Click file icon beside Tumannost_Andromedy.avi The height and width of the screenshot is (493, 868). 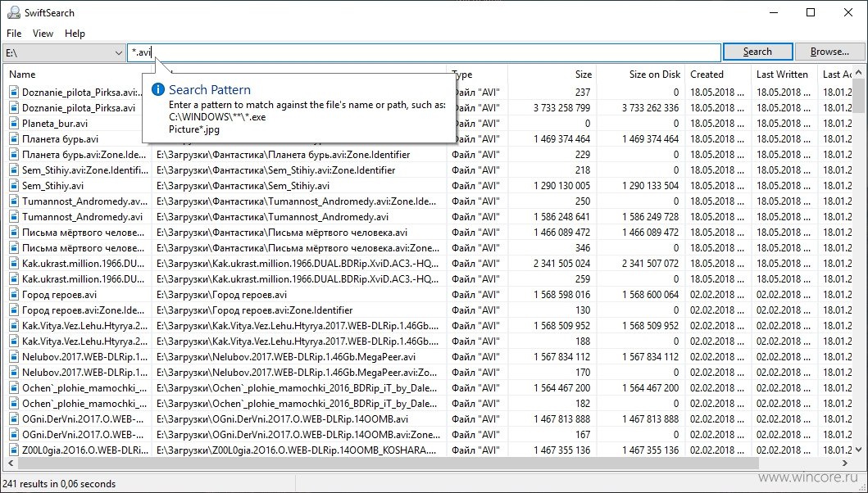[14, 217]
